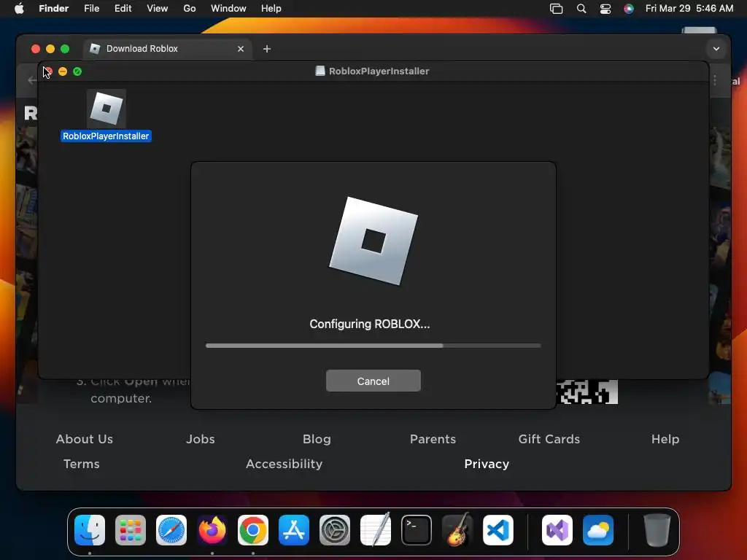Image resolution: width=747 pixels, height=560 pixels.
Task: Open the View menu
Action: tap(158, 8)
